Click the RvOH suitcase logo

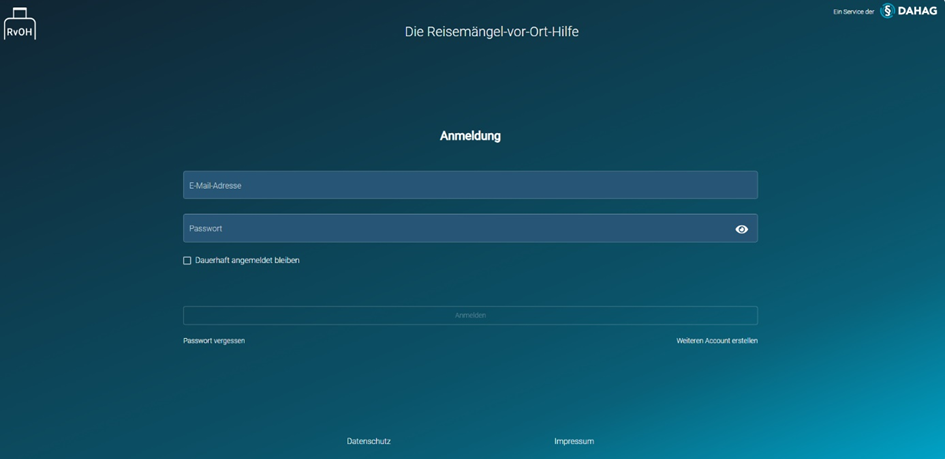pyautogui.click(x=20, y=24)
